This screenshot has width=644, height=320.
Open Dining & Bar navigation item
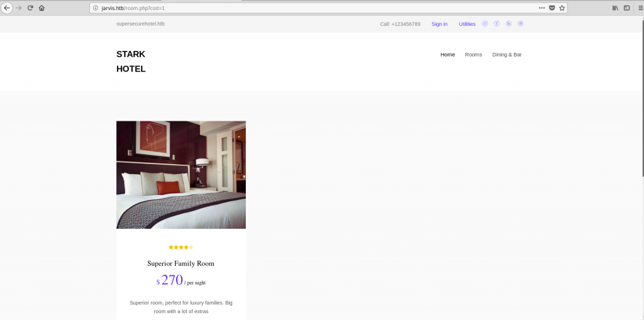tap(507, 55)
